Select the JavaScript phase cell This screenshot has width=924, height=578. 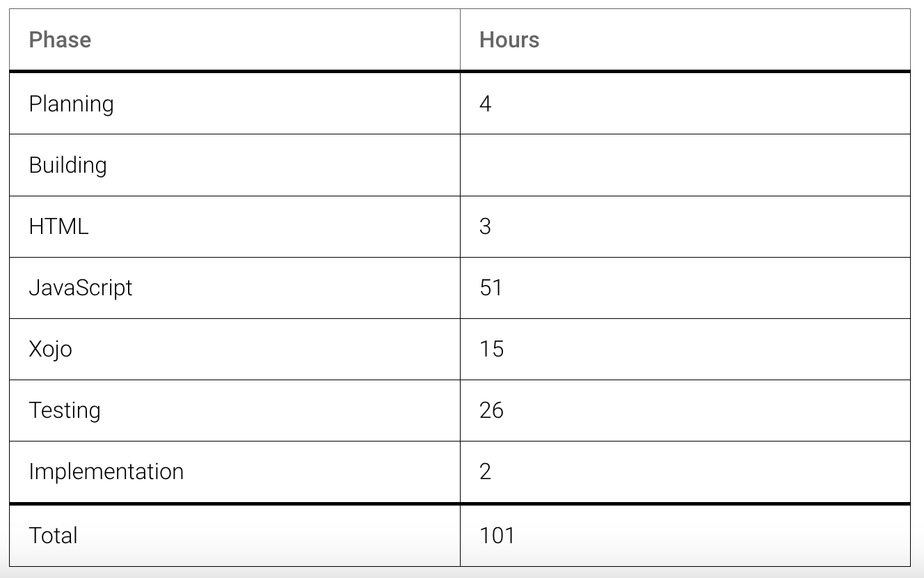click(x=81, y=288)
